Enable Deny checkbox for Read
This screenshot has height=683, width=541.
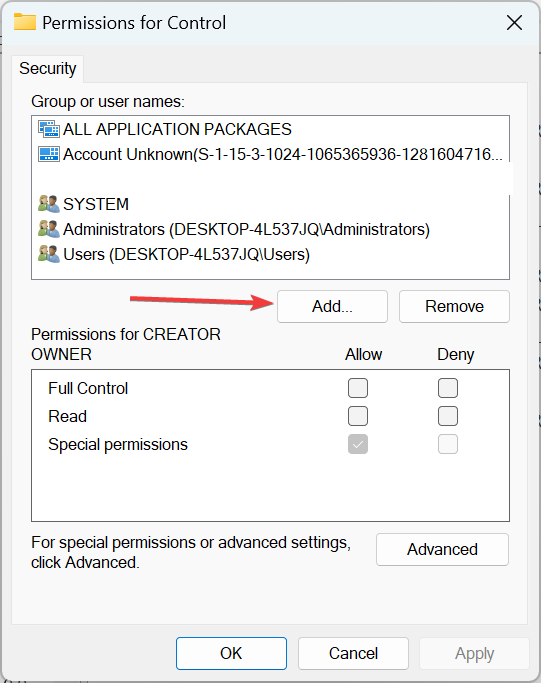(448, 416)
